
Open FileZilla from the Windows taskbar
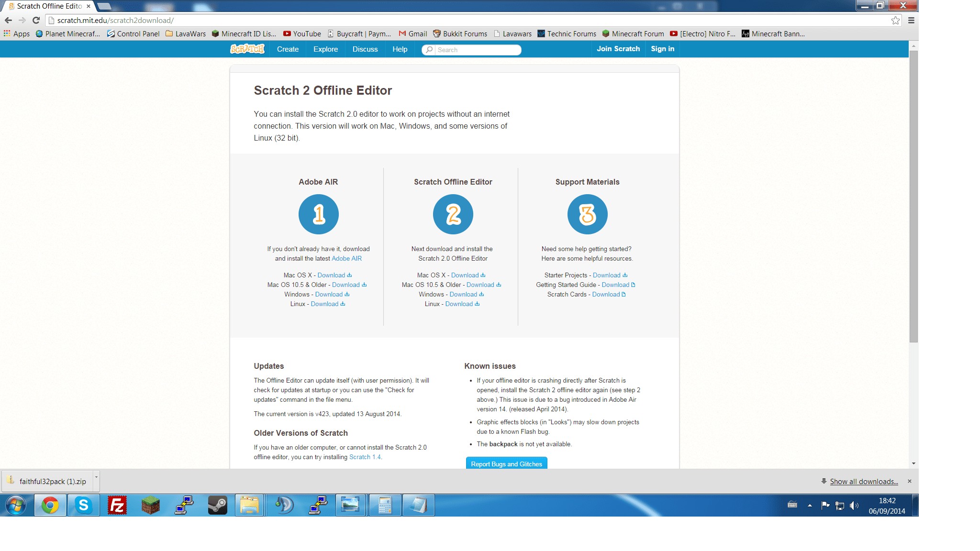(x=117, y=505)
